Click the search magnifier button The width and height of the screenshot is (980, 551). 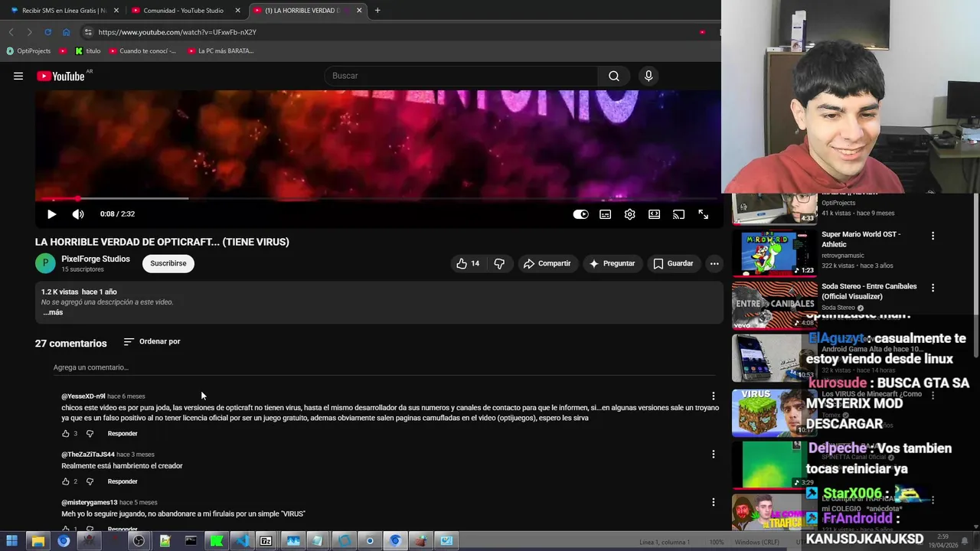614,76
